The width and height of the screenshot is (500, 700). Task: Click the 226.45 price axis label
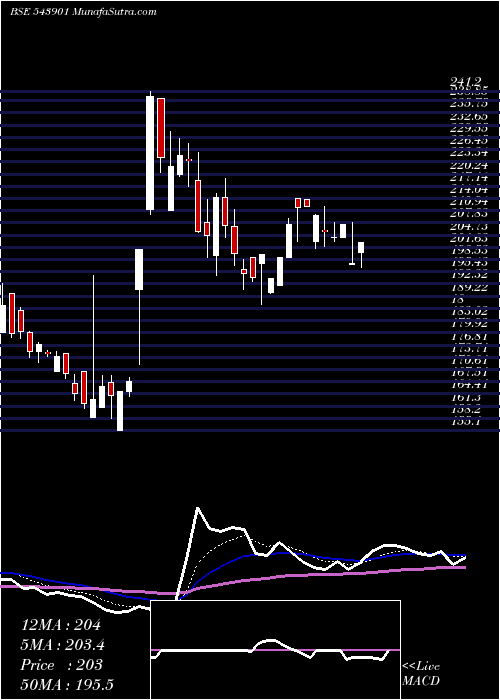[468, 141]
